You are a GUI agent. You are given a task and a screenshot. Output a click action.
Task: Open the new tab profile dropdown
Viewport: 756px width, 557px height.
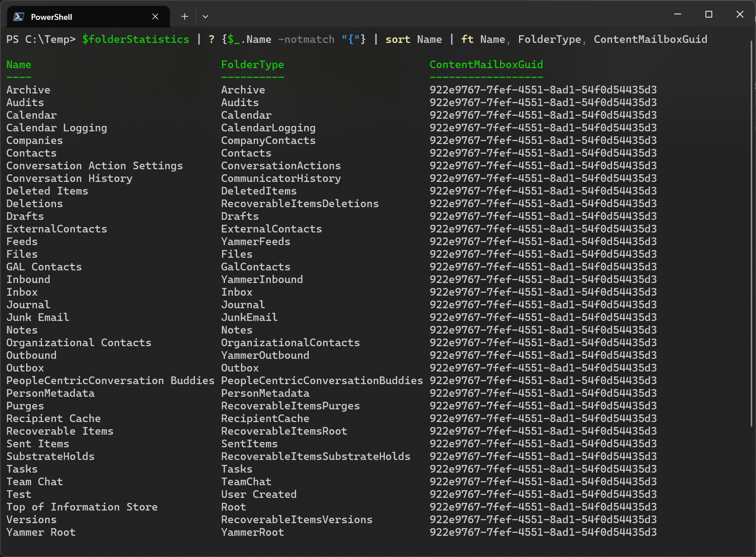[205, 17]
